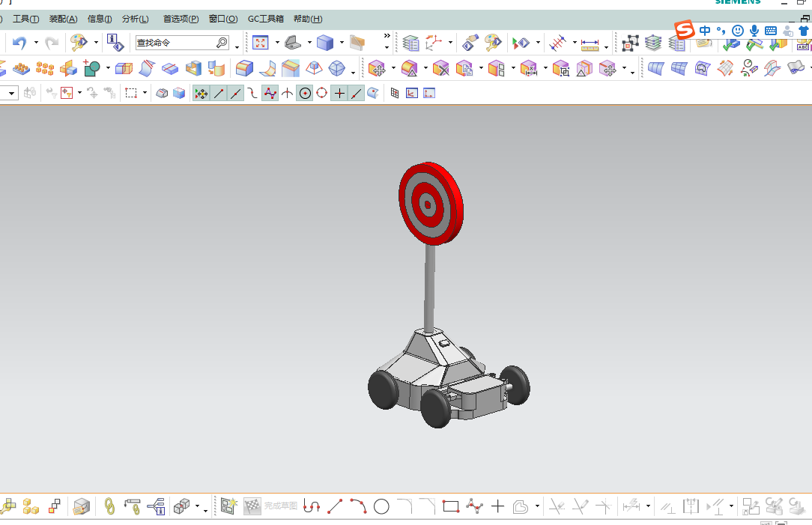Viewport: 812px width, 525px height.
Task: Click the WCS orientation axes icon
Action: [x=434, y=43]
